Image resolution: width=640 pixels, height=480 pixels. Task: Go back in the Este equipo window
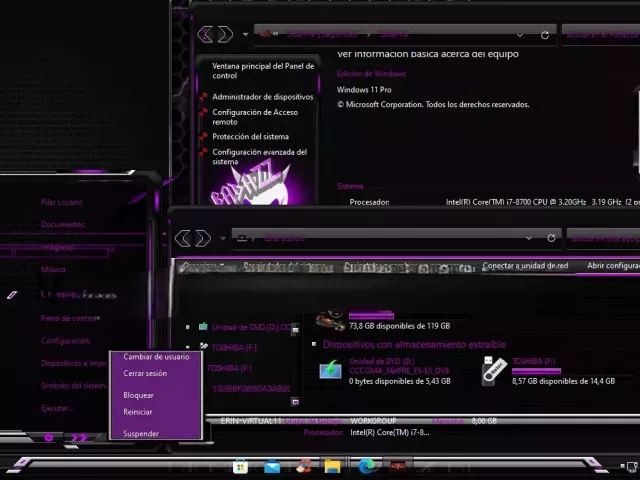(x=183, y=238)
